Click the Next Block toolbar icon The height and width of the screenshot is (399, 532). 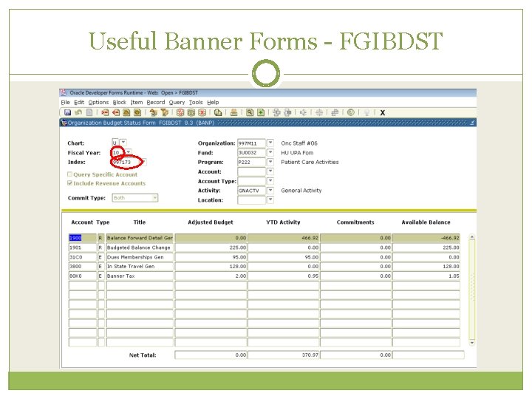click(164, 112)
